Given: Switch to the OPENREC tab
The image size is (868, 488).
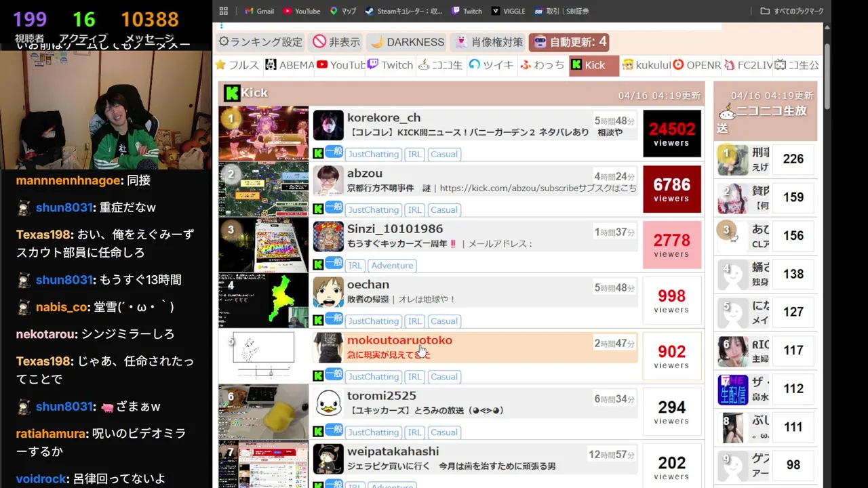Looking at the screenshot, I should point(696,65).
